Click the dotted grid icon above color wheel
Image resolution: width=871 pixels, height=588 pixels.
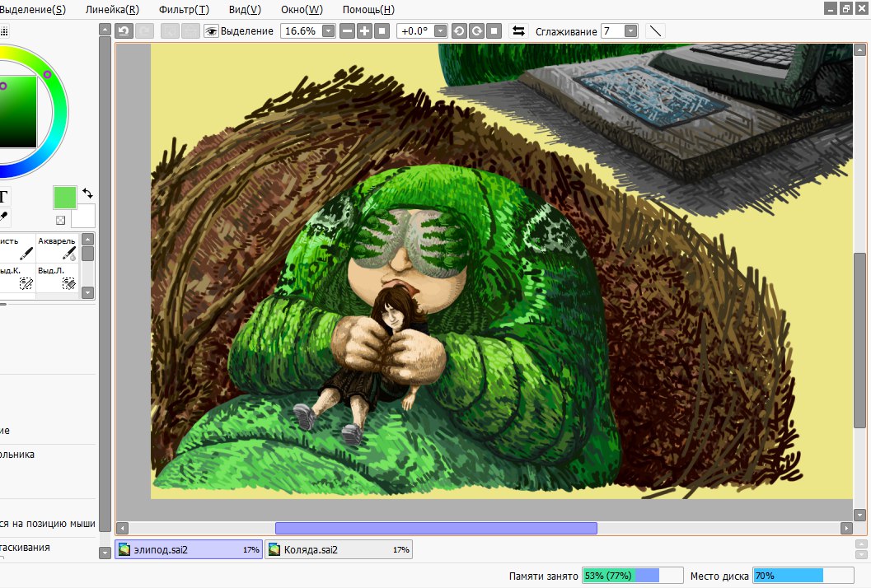[4, 31]
